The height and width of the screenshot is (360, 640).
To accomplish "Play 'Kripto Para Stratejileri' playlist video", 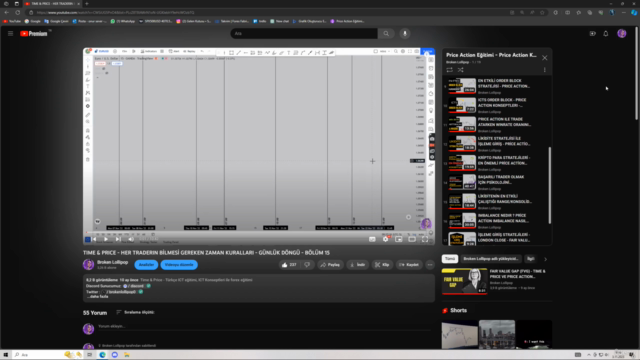I will coord(496,163).
